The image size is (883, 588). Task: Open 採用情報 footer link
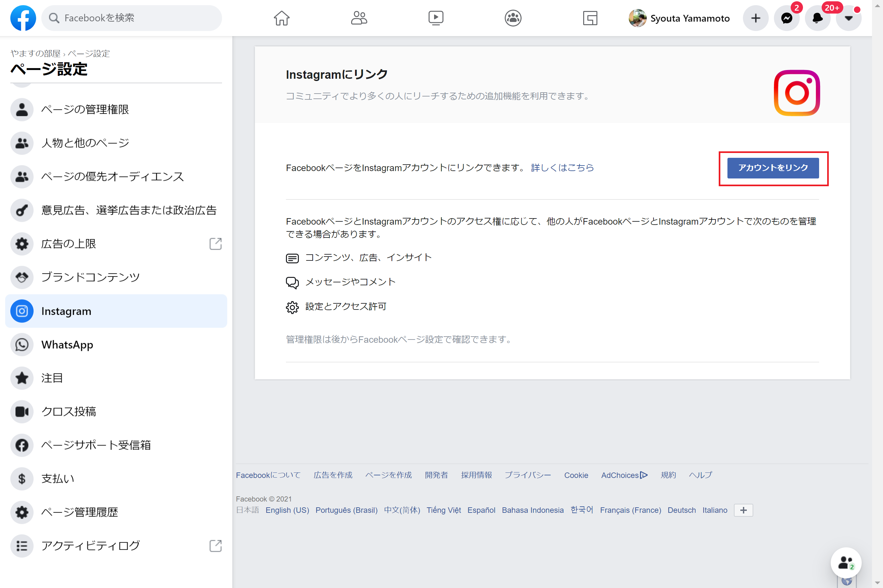point(476,475)
